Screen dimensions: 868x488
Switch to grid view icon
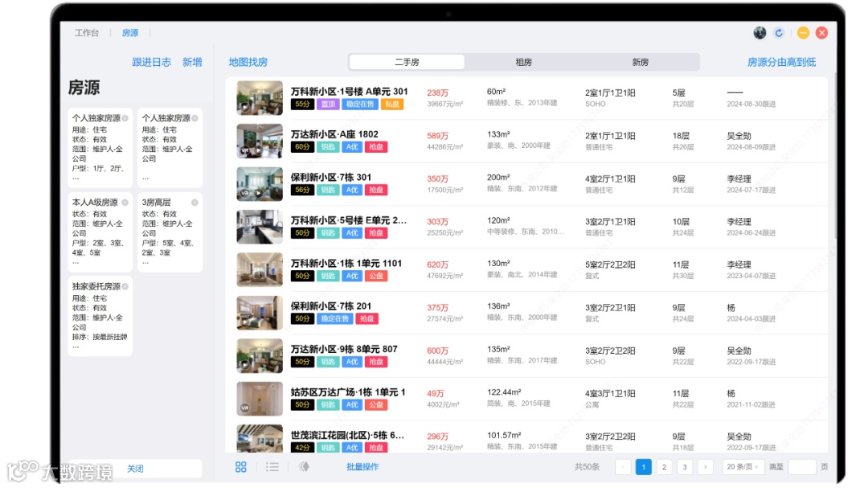click(x=241, y=467)
